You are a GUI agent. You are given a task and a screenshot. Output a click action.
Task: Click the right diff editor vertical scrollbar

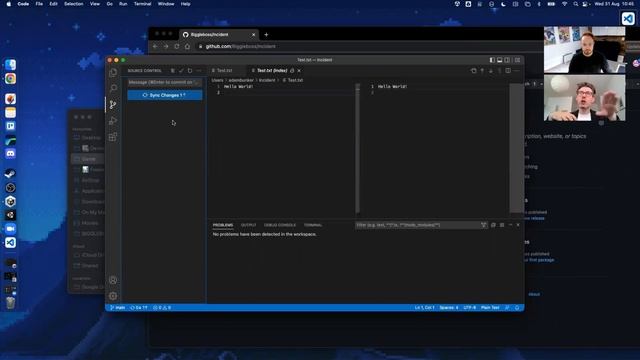click(x=516, y=148)
